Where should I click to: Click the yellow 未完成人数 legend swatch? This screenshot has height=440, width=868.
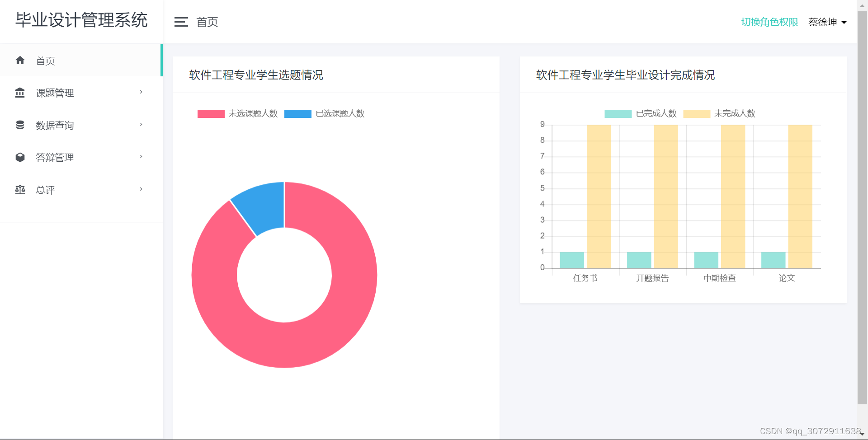pos(697,114)
